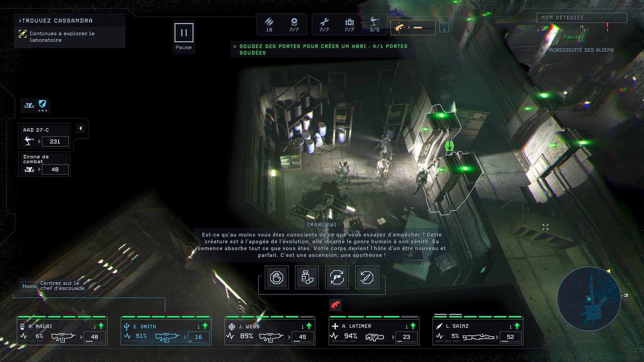The width and height of the screenshot is (644, 362).
Task: Select the wrench tools resource icon
Action: coord(324,24)
